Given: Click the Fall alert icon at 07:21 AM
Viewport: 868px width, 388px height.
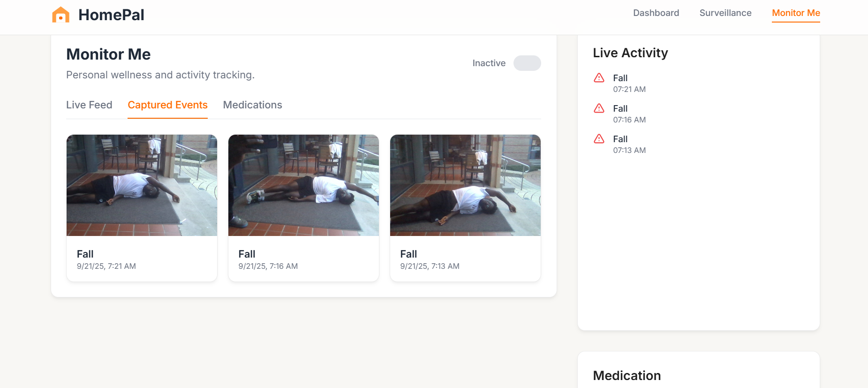Looking at the screenshot, I should tap(599, 78).
